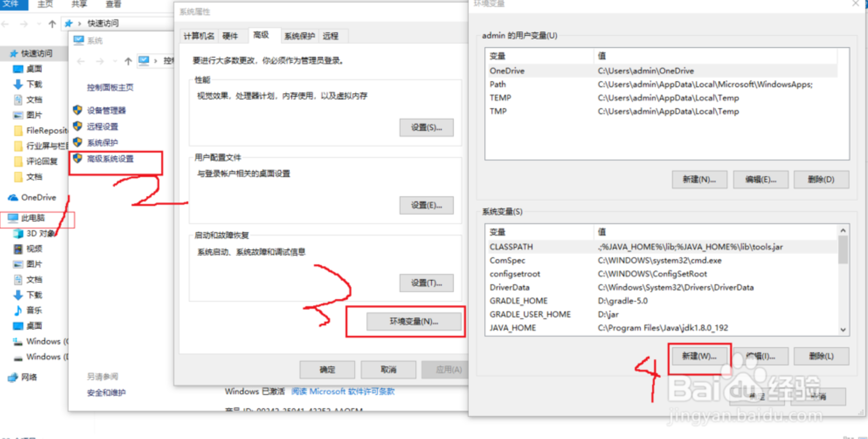This screenshot has height=439, width=868.
Task: Click the OneDrive cloud icon in sidebar
Action: pos(13,198)
